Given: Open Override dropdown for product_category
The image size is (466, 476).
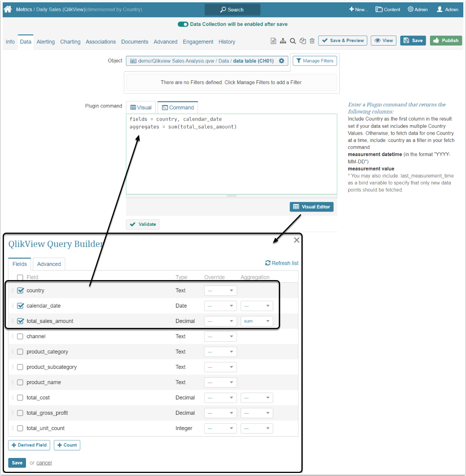Looking at the screenshot, I should (220, 352).
